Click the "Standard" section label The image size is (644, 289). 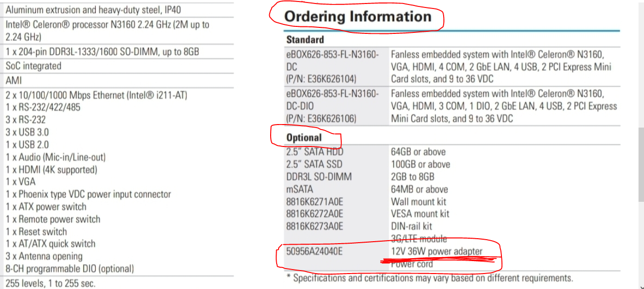tap(305, 39)
